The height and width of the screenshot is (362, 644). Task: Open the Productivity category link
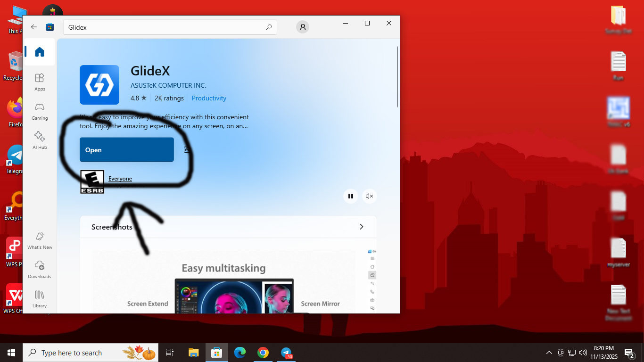[209, 98]
